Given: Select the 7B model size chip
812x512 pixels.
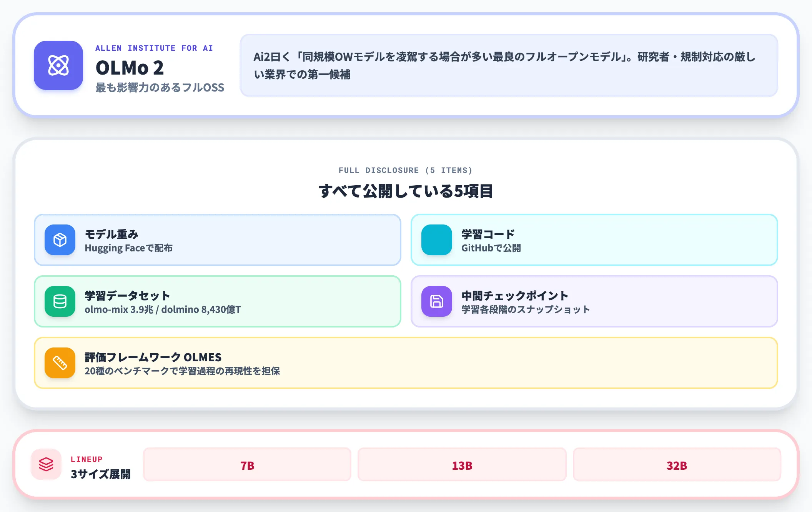Looking at the screenshot, I should [x=247, y=464].
